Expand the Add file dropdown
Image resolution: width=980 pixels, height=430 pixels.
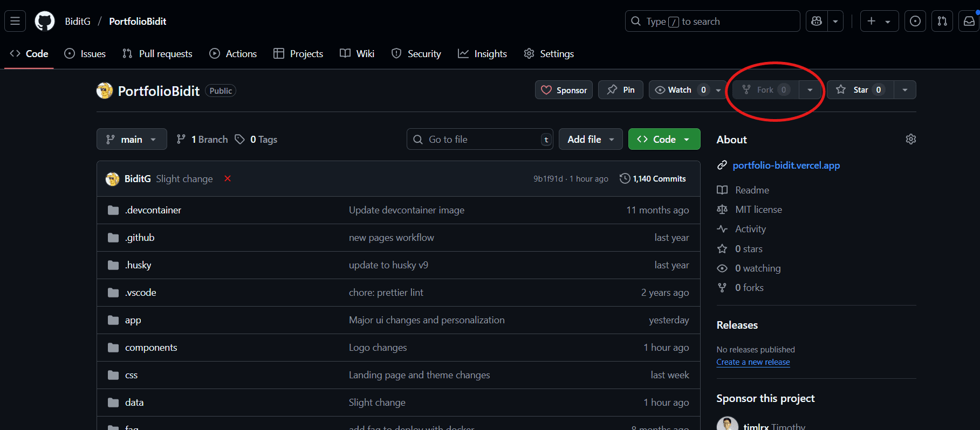coord(591,139)
